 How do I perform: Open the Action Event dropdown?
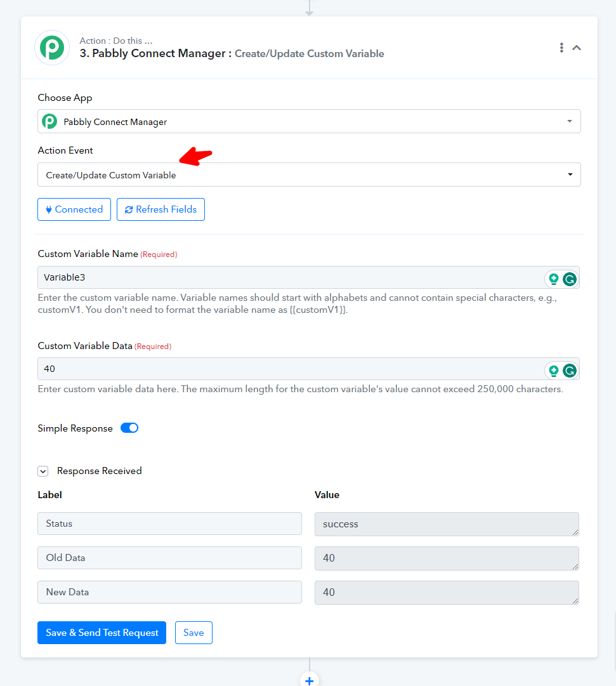pos(309,175)
